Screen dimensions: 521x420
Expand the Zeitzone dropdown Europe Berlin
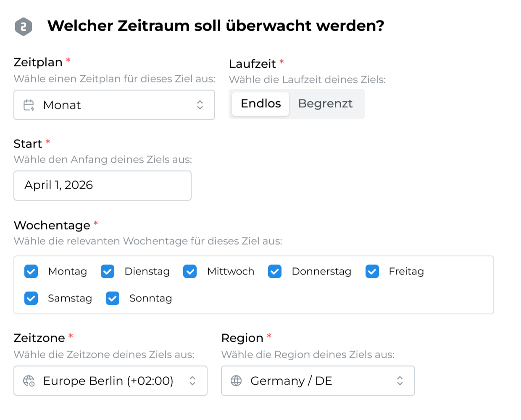click(110, 381)
